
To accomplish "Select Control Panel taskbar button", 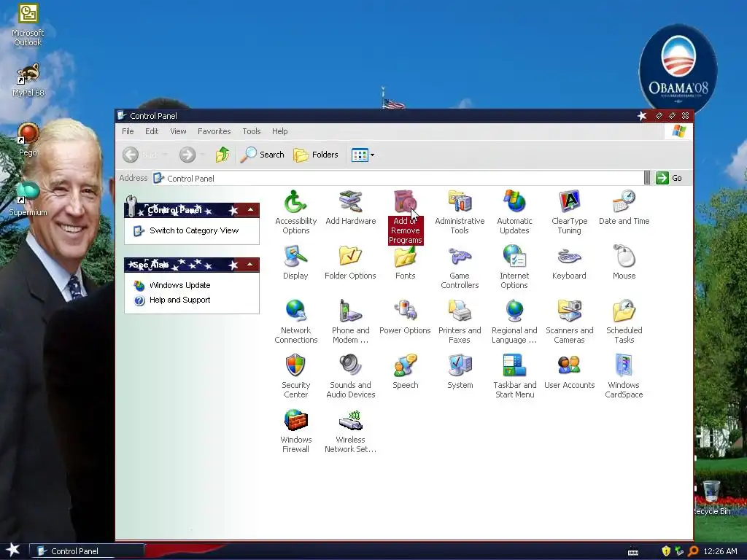I will [x=87, y=551].
